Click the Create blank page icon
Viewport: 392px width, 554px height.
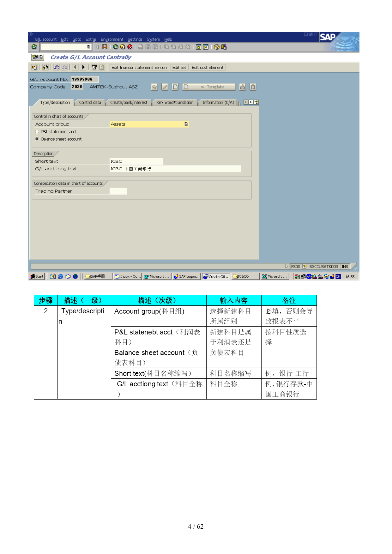[x=175, y=87]
